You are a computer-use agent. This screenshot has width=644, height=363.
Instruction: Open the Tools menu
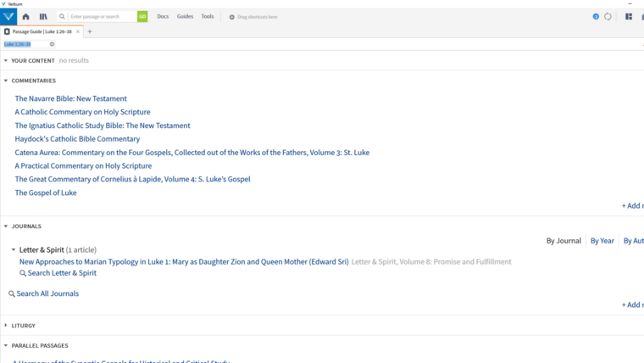pos(208,16)
